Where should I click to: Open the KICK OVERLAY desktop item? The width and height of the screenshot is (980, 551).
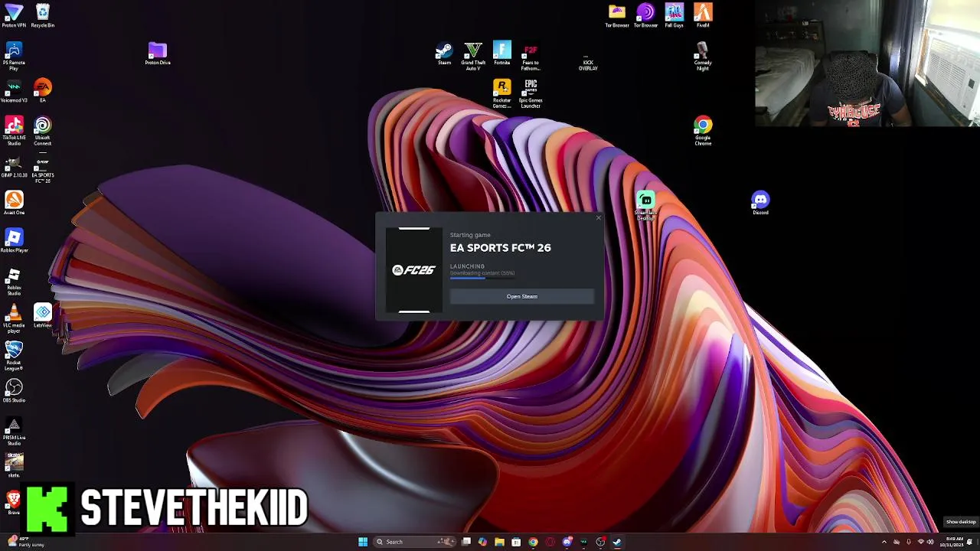[588, 63]
